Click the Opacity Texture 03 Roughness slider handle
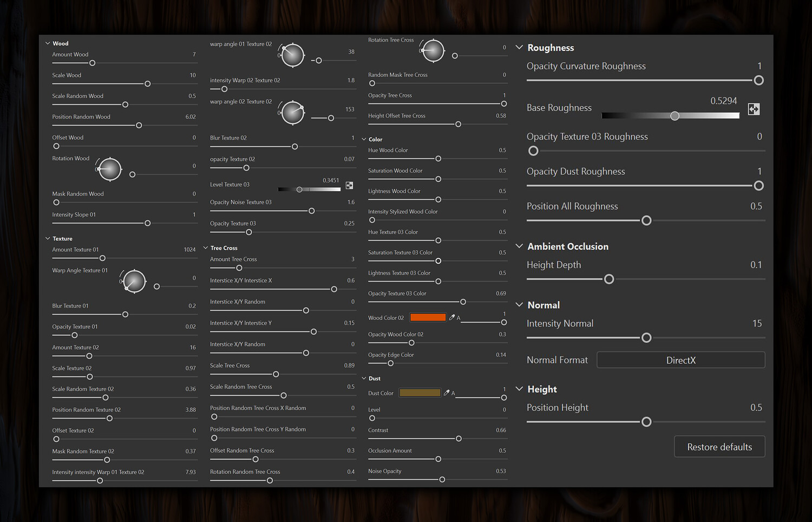This screenshot has height=522, width=812. tap(533, 151)
